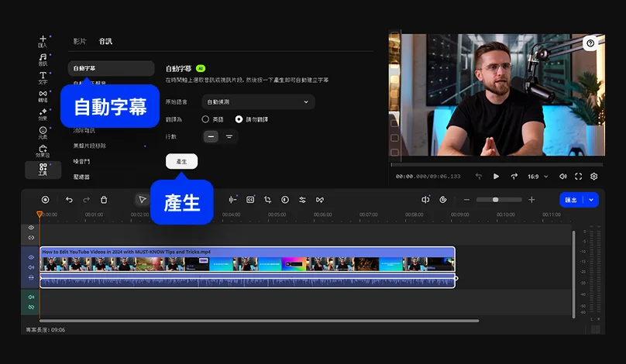Screen dimensions: 626x364
Task: Click the CC captions icon in toolbar
Action: click(250, 200)
